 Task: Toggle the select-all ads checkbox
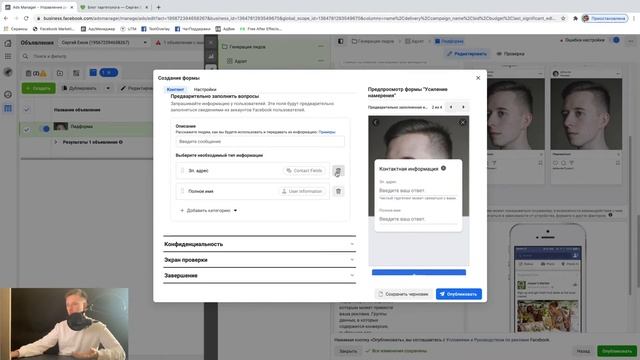27,109
